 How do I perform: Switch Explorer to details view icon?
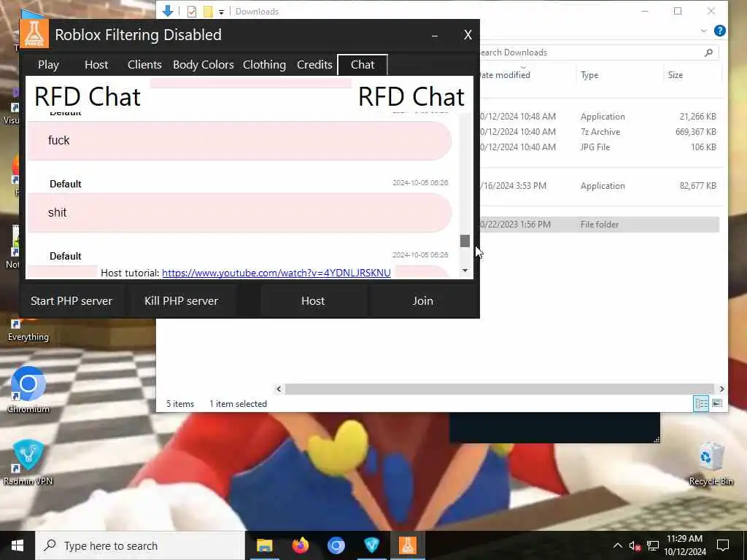coord(701,403)
